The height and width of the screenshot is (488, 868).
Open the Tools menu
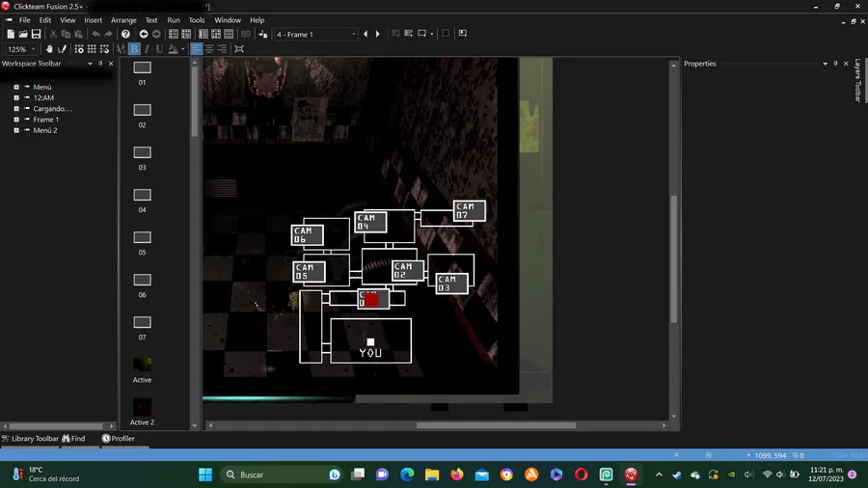pyautogui.click(x=197, y=20)
